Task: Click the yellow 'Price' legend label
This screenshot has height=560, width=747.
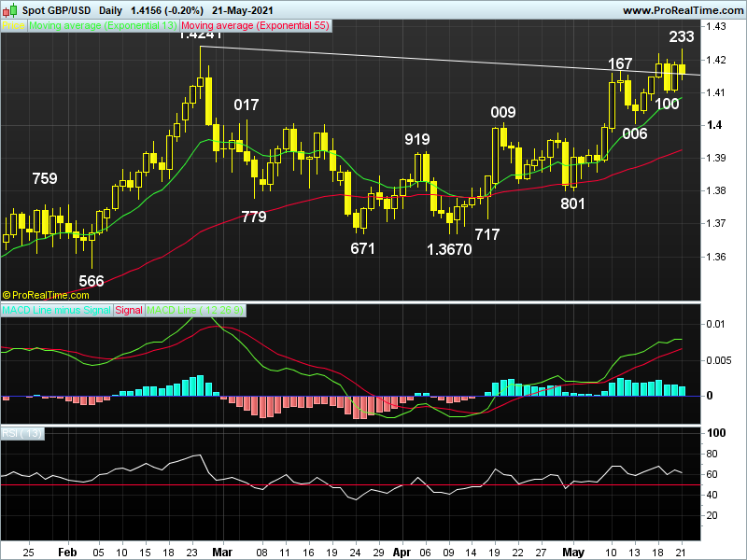Action: point(13,26)
